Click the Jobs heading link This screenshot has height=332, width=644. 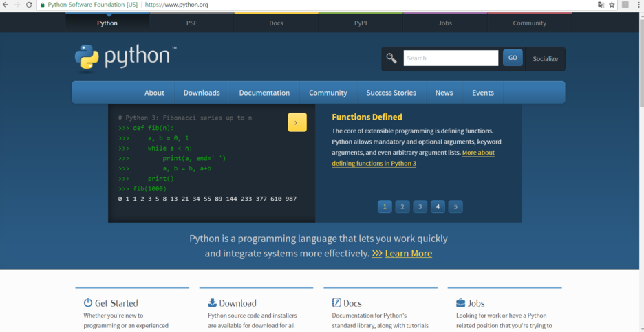click(x=476, y=303)
